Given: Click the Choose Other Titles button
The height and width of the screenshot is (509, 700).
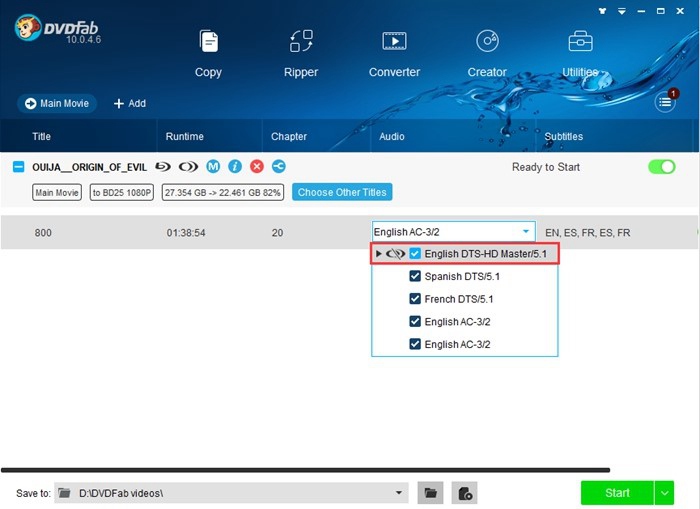Looking at the screenshot, I should point(342,192).
